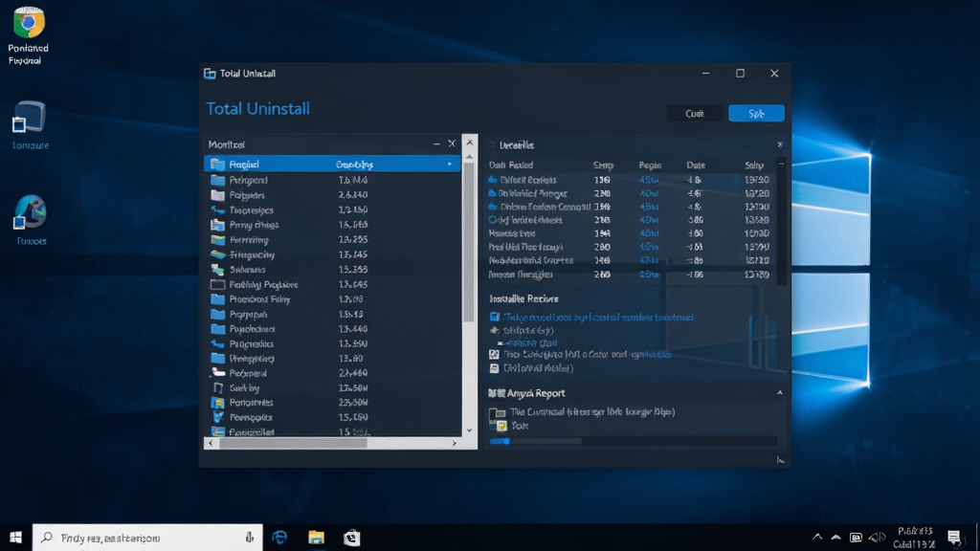The height and width of the screenshot is (551, 980).
Task: Toggle the first blue checkbox in the install section
Action: [x=495, y=318]
